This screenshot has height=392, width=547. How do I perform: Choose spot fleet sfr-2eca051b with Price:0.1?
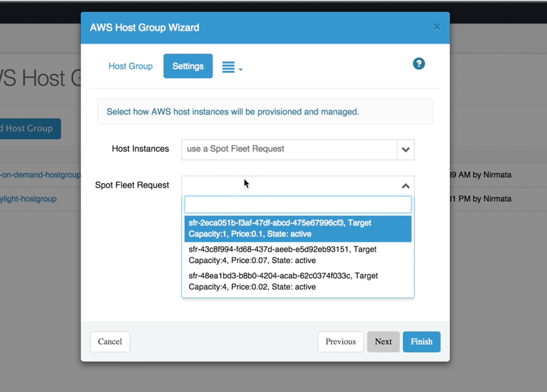point(298,229)
